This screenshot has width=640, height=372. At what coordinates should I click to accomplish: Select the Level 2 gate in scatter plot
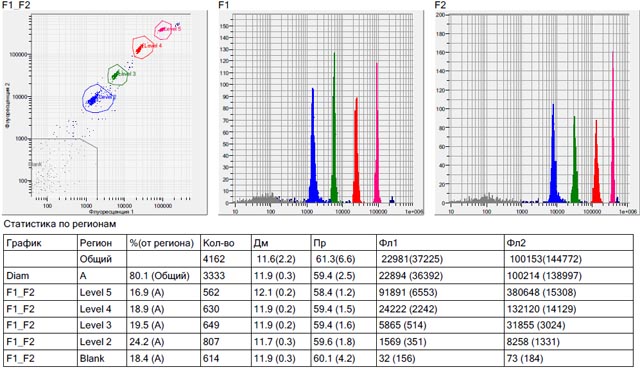tap(98, 98)
